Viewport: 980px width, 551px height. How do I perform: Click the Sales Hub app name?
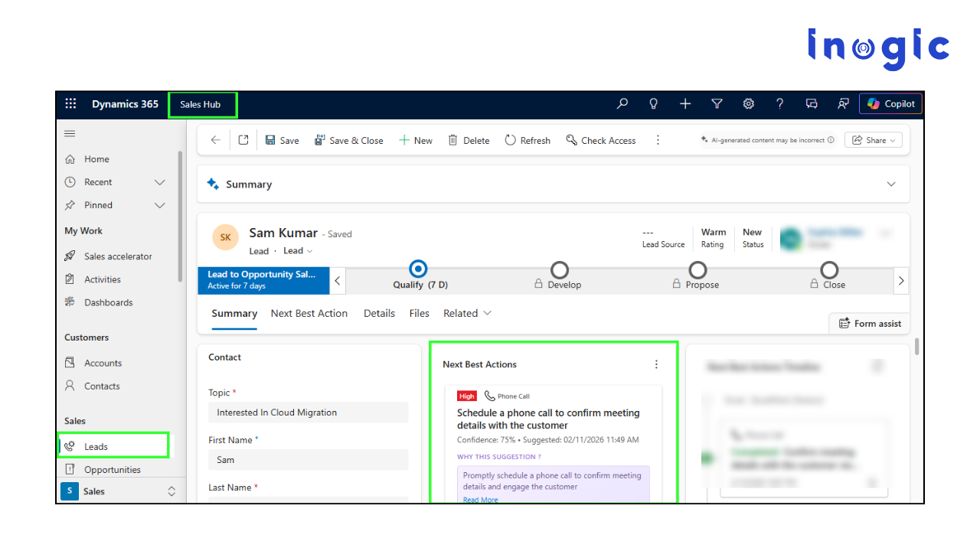(201, 104)
